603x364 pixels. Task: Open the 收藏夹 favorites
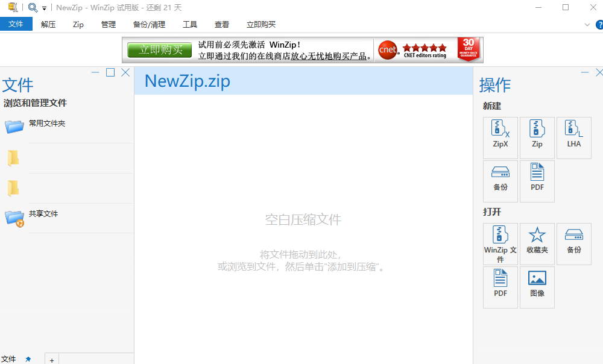[537, 243]
